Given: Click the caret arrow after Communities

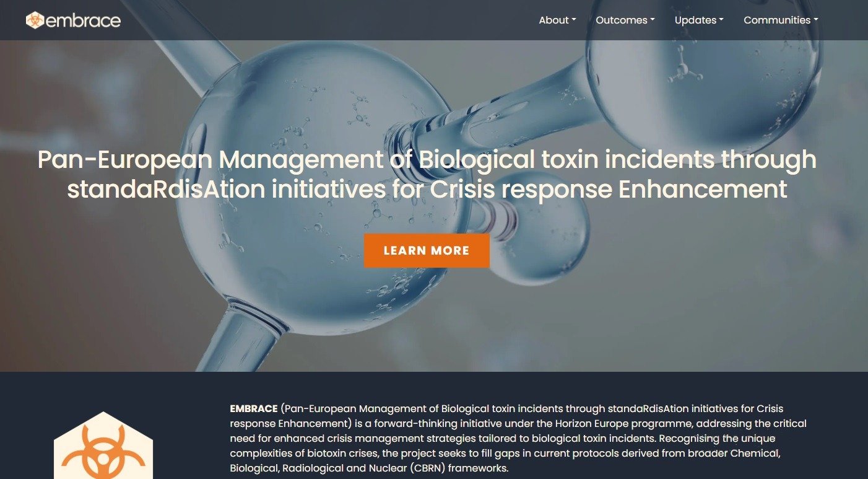Looking at the screenshot, I should pyautogui.click(x=815, y=20).
